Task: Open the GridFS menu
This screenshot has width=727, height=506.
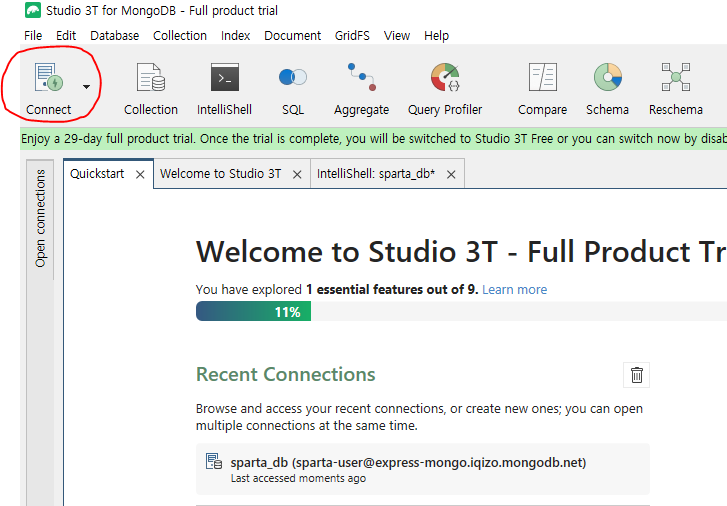Action: coord(352,36)
